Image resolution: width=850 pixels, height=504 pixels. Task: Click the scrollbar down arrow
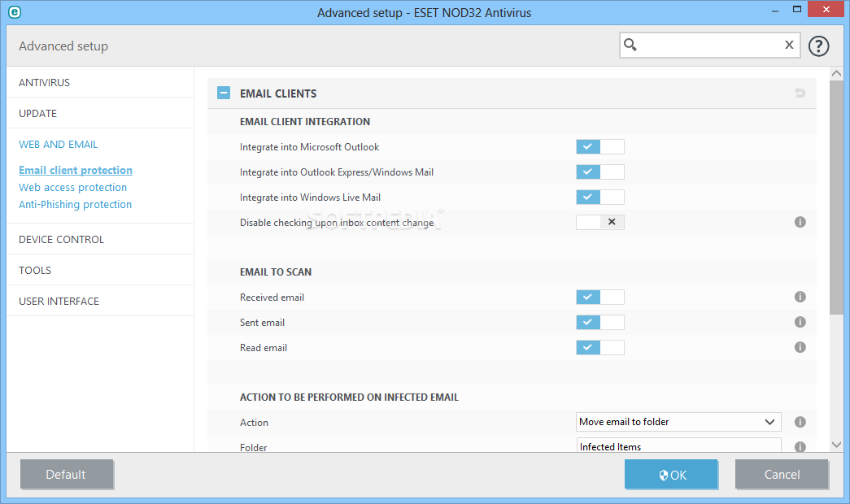836,445
